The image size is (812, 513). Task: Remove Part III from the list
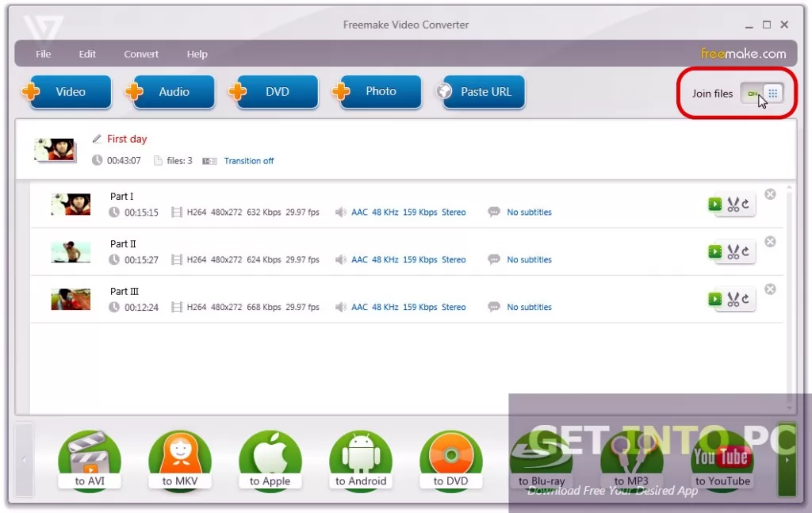point(771,289)
